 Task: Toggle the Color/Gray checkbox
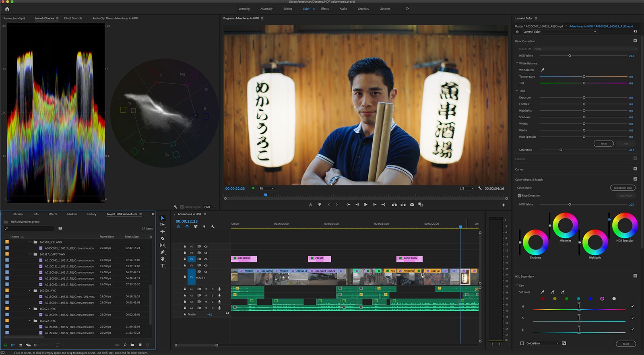tap(522, 343)
